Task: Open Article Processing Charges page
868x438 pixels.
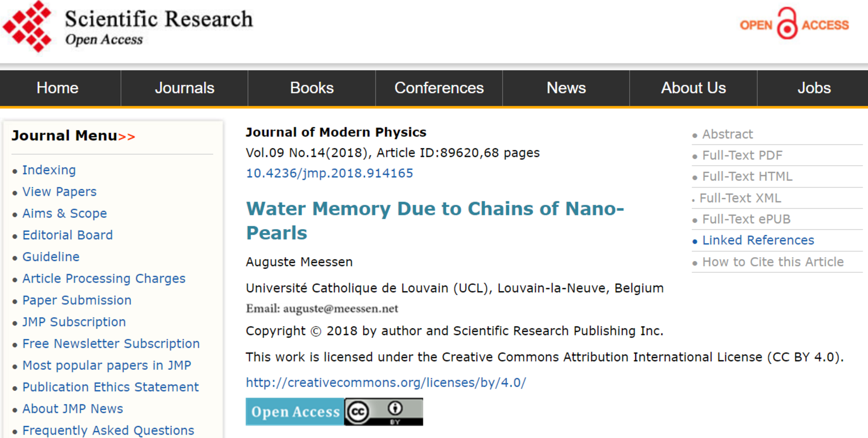Action: (104, 279)
